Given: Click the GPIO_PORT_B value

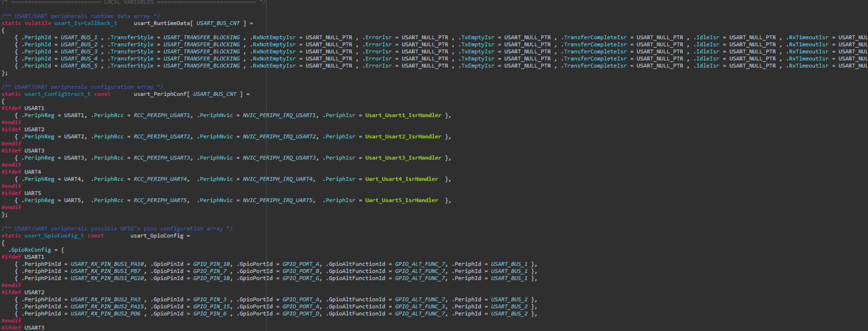Looking at the screenshot, I should (301, 271).
